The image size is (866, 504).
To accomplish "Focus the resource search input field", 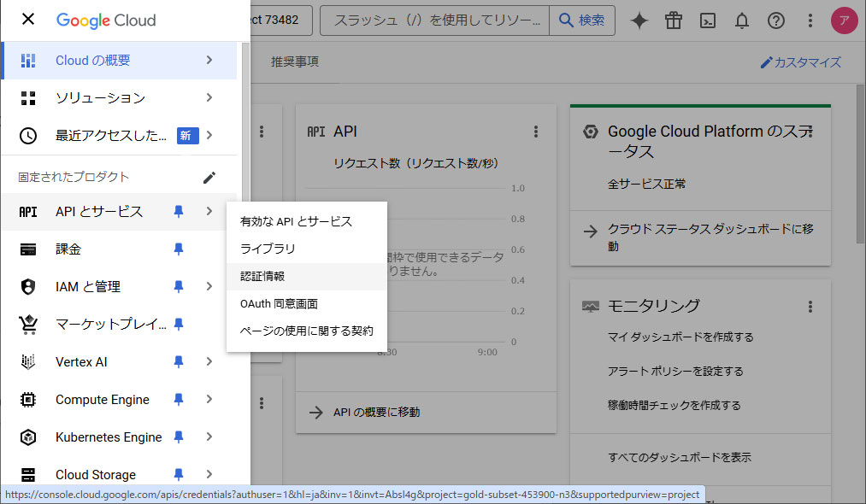I will click(x=434, y=21).
